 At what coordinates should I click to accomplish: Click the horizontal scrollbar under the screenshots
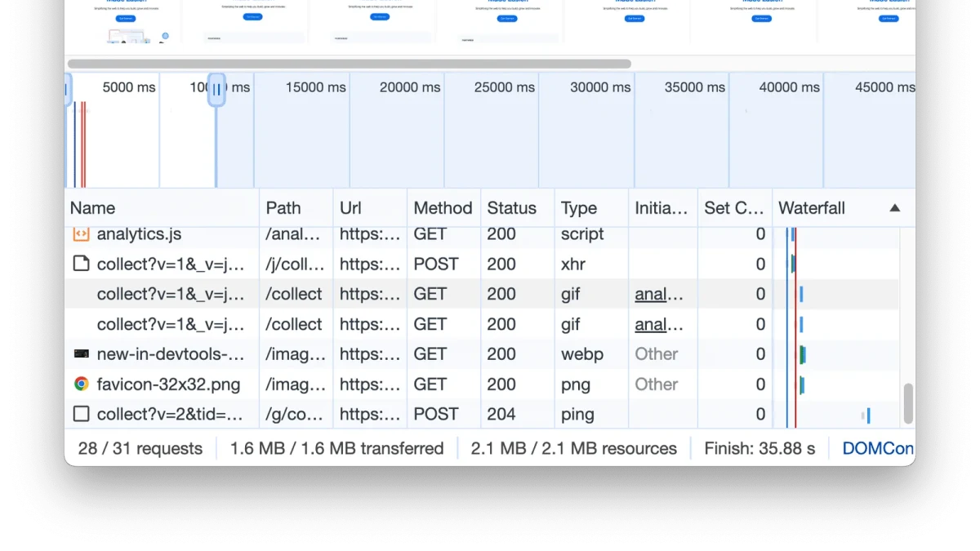(x=350, y=64)
